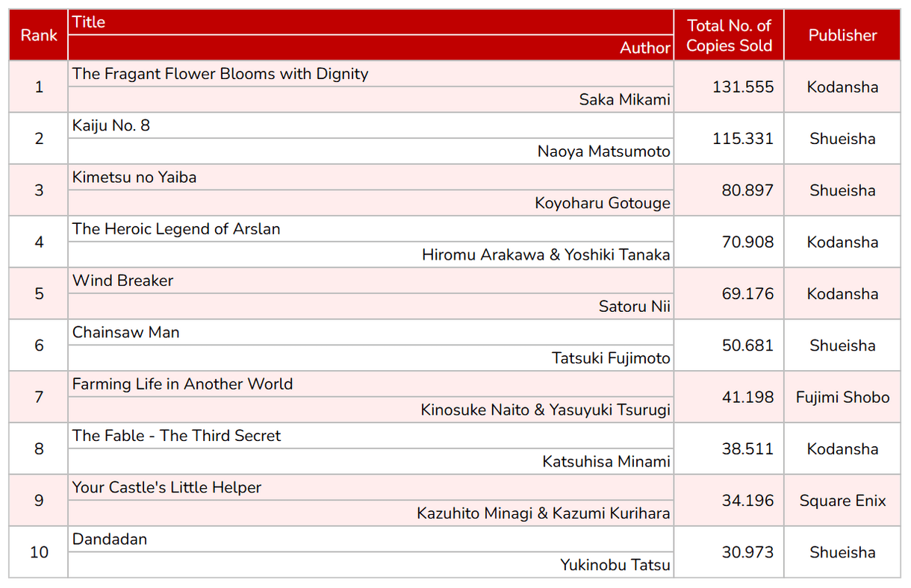This screenshot has height=588, width=911.
Task: Click rank number 2 beside Kaiju No. 8
Action: [39, 139]
